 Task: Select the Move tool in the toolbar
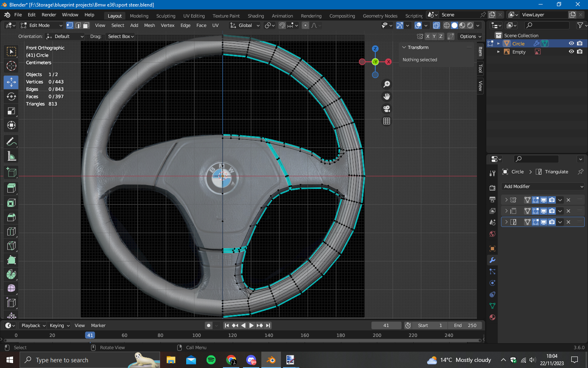[x=11, y=82]
